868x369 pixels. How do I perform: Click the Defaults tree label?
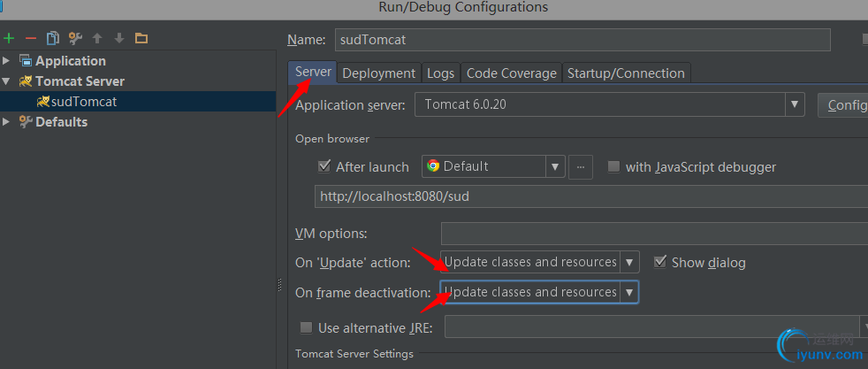click(62, 122)
